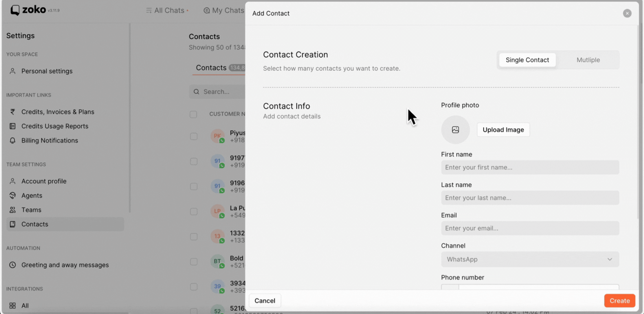Open Personal settings menu item
644x314 pixels.
65,71
